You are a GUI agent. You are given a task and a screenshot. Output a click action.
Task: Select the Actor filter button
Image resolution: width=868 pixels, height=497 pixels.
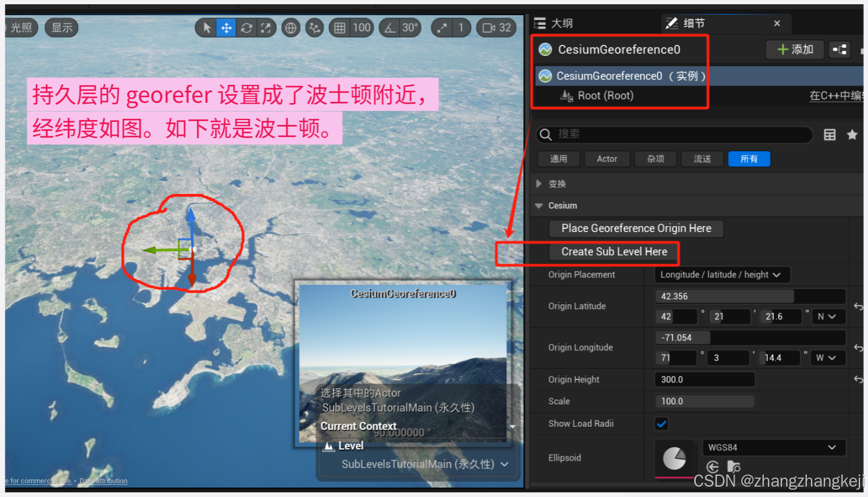pos(607,159)
